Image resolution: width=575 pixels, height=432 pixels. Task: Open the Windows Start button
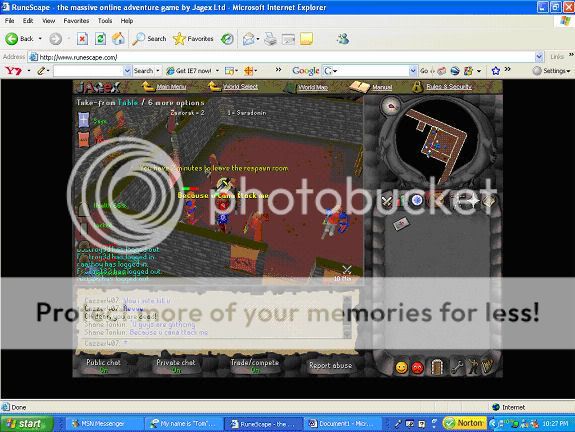click(x=26, y=424)
